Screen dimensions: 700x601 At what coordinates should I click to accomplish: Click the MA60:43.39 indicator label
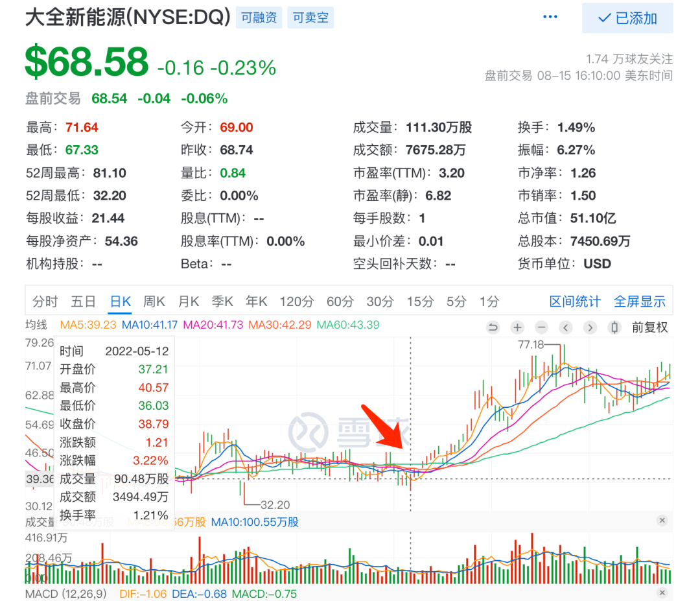(x=348, y=325)
